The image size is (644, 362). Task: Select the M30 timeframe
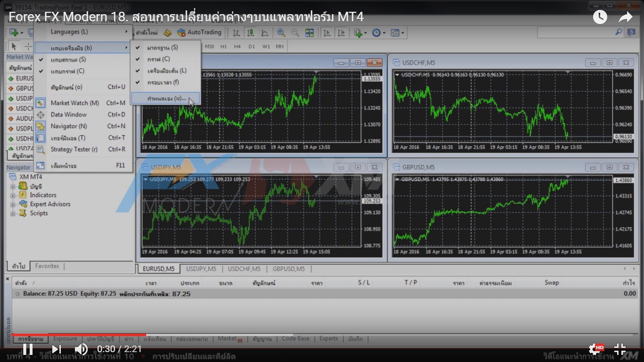(x=209, y=46)
